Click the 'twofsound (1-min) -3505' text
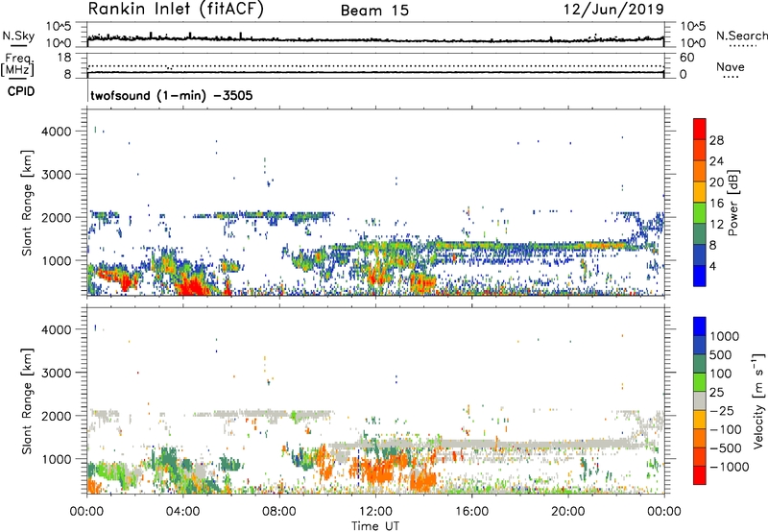The width and height of the screenshot is (768, 532). 172,95
